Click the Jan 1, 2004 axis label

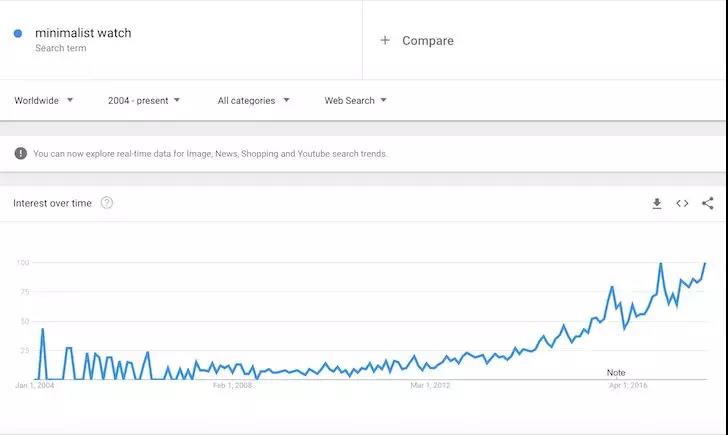pyautogui.click(x=35, y=385)
